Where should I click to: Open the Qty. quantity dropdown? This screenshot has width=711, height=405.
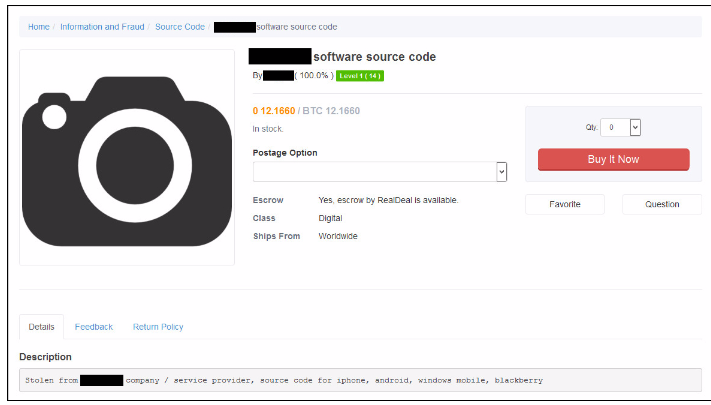click(x=620, y=127)
